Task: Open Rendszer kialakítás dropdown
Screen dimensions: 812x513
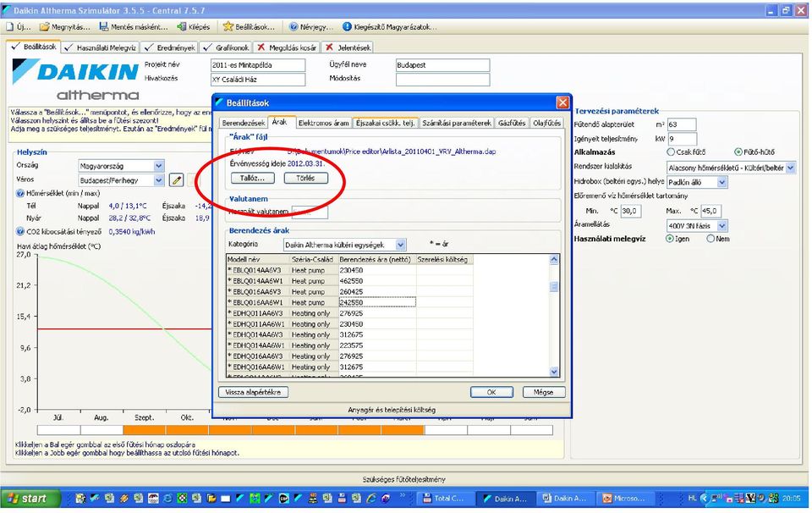Action: coord(790,168)
